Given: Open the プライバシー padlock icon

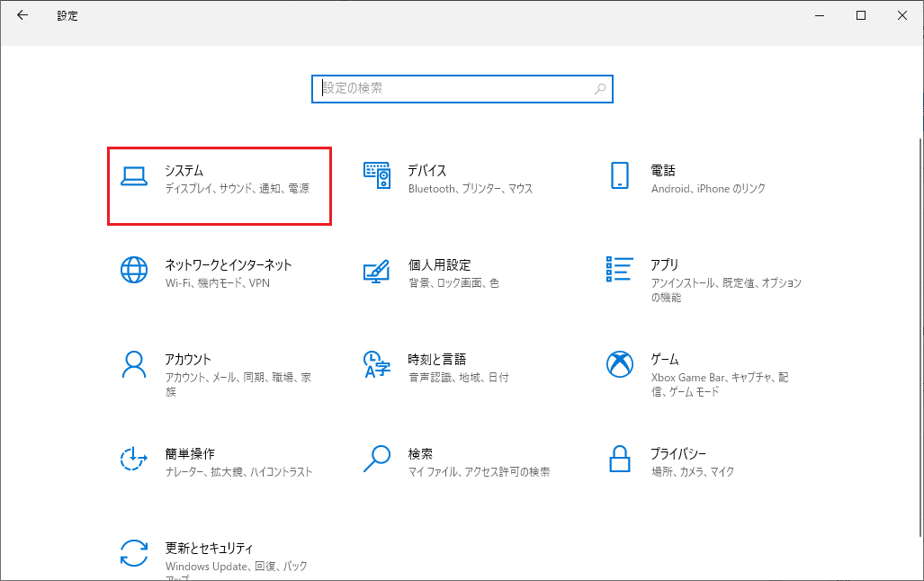Looking at the screenshot, I should tap(619, 459).
